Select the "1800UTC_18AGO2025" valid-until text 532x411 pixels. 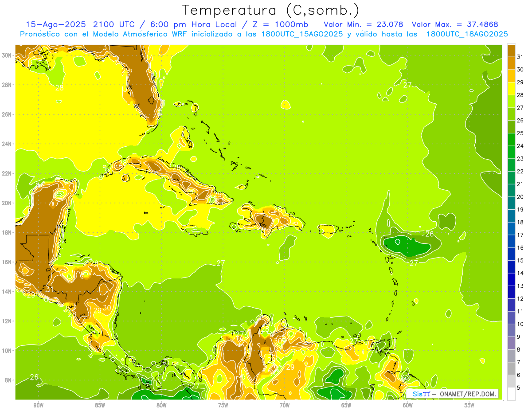click(467, 34)
